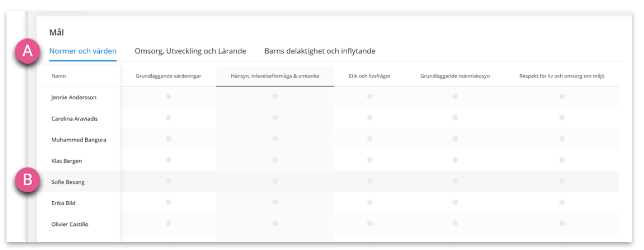Click Respekt för liv och omsorg om miljö header
The image size is (644, 250).
562,76
